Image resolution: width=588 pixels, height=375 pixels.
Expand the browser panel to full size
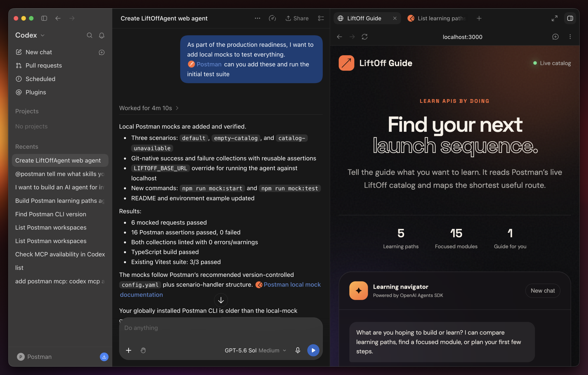pos(554,18)
